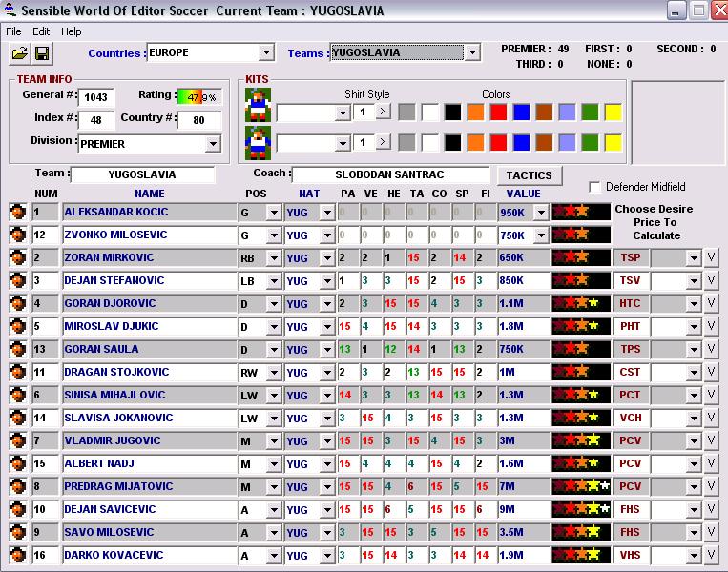728x572 pixels.
Task: Open the File menu
Action: [13, 31]
